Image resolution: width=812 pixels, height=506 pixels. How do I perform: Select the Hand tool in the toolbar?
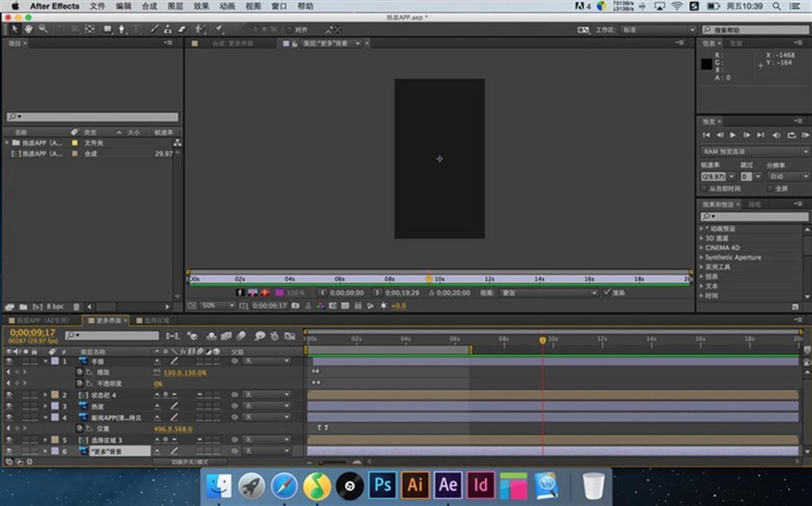[29, 29]
